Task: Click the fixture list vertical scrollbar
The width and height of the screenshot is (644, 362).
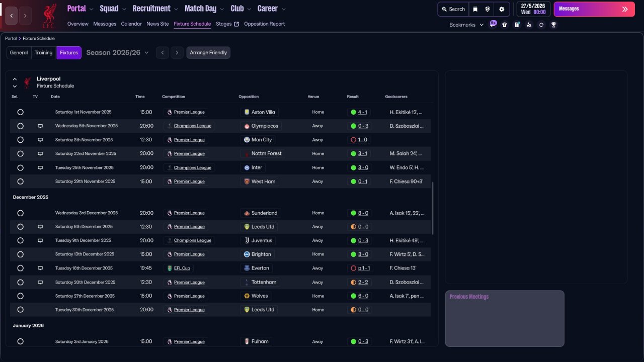Action: 432,208
